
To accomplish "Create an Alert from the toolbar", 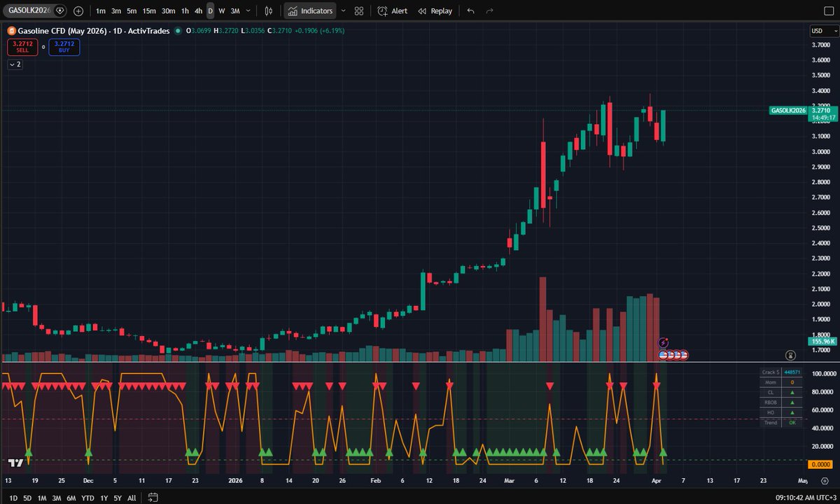I will [393, 11].
